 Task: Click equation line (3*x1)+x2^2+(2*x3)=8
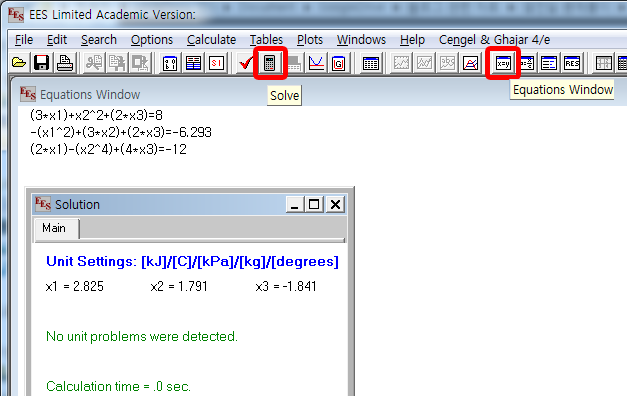[96, 115]
